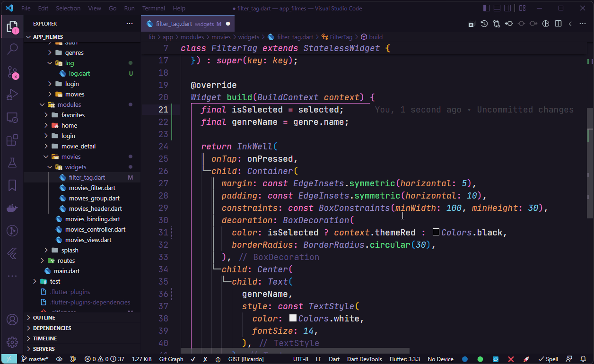The height and width of the screenshot is (364, 594).
Task: Open the Docker view in activity bar
Action: tap(12, 208)
